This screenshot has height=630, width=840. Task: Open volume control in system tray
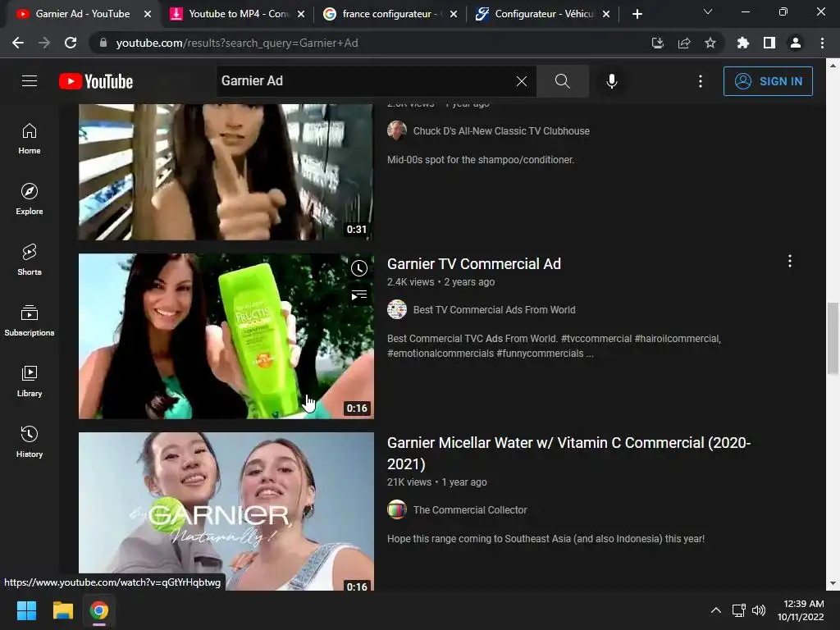[759, 610]
